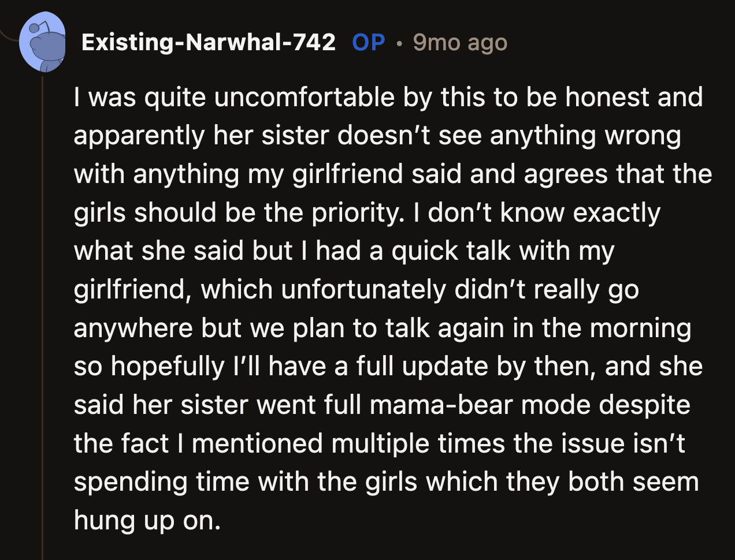Click the OP label in the comment header
This screenshot has height=560, width=735.
(368, 42)
